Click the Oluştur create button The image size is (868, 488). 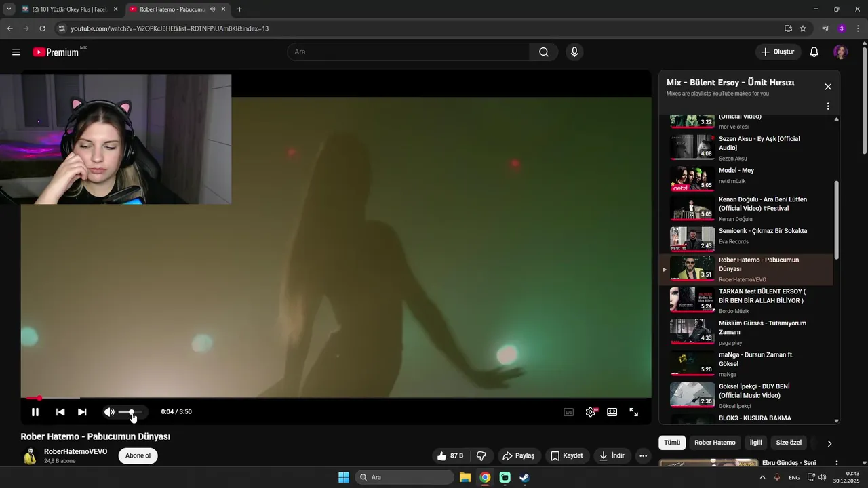pos(778,52)
